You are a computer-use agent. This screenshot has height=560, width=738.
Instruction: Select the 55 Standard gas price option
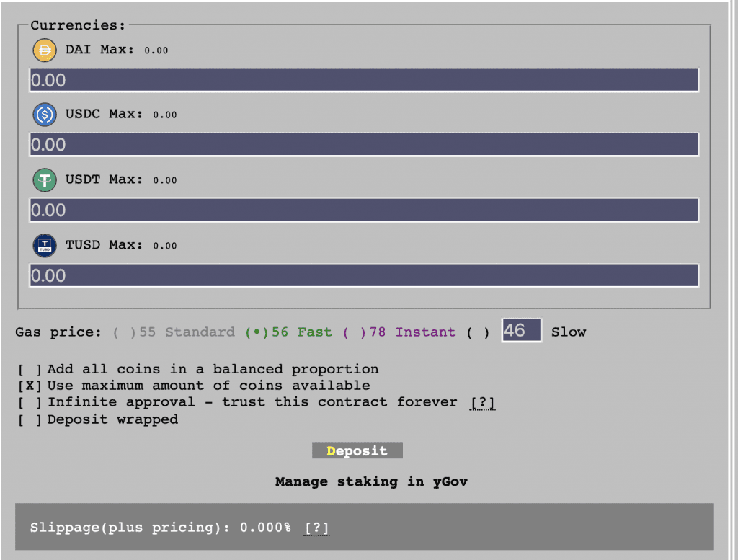tap(123, 332)
